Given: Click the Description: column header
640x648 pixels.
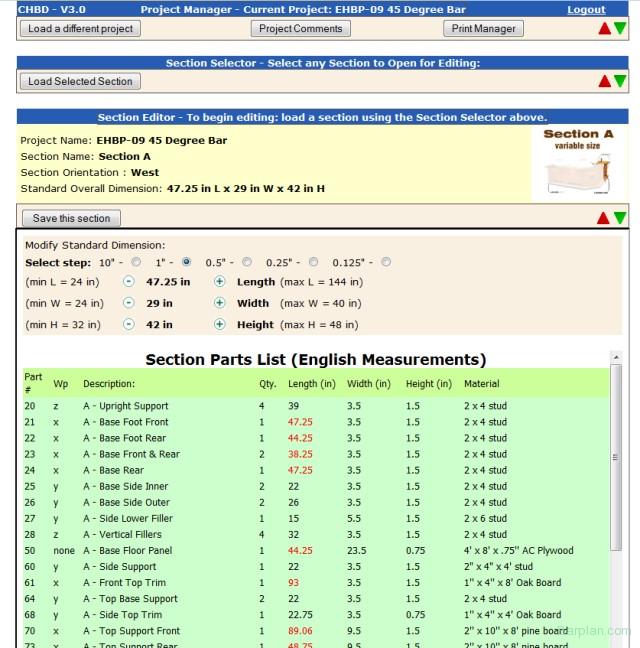Looking at the screenshot, I should click(x=109, y=384).
